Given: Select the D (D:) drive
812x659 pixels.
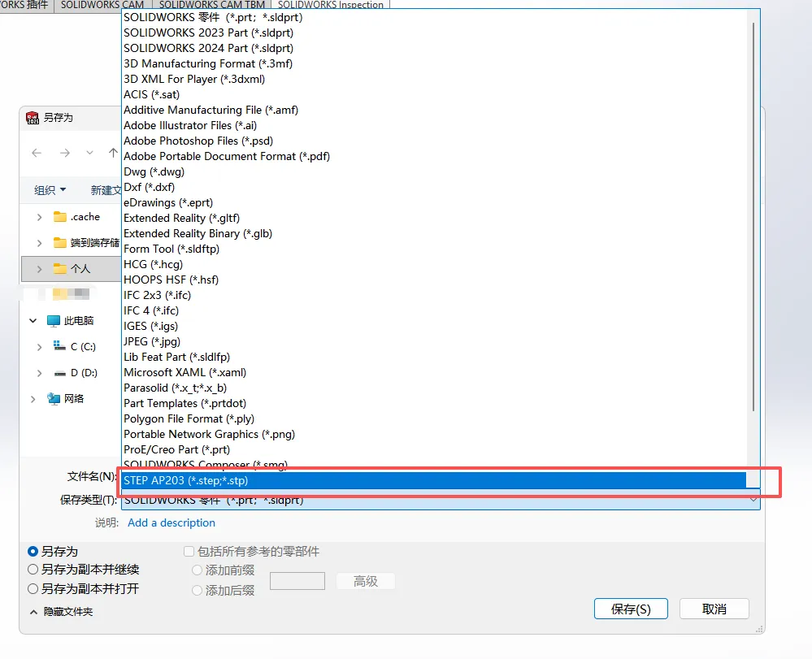Looking at the screenshot, I should coord(76,373).
